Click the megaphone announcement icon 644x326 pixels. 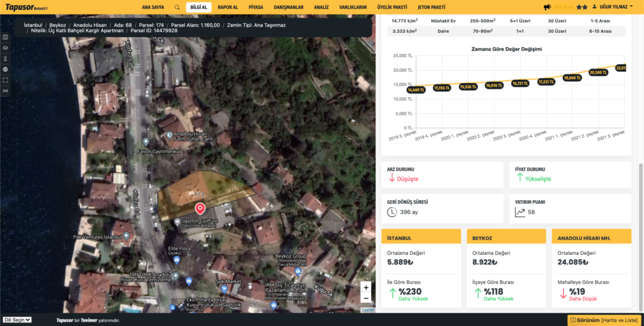(x=547, y=7)
